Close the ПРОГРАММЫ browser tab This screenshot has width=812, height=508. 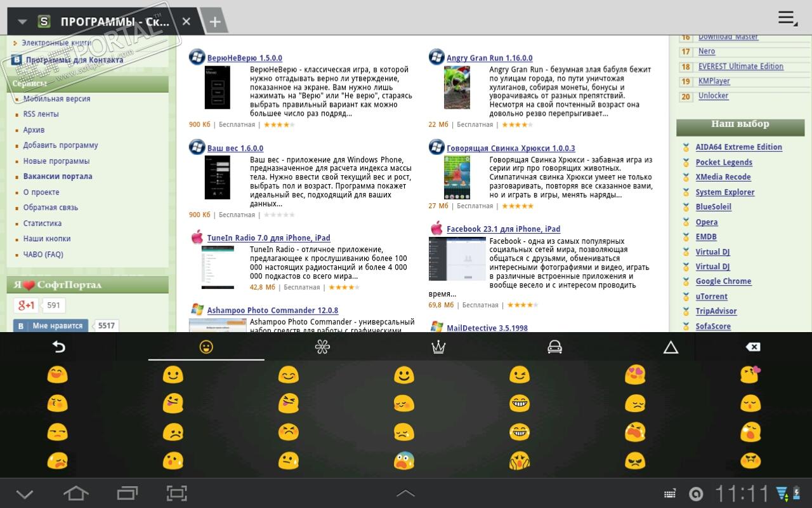pyautogui.click(x=186, y=22)
